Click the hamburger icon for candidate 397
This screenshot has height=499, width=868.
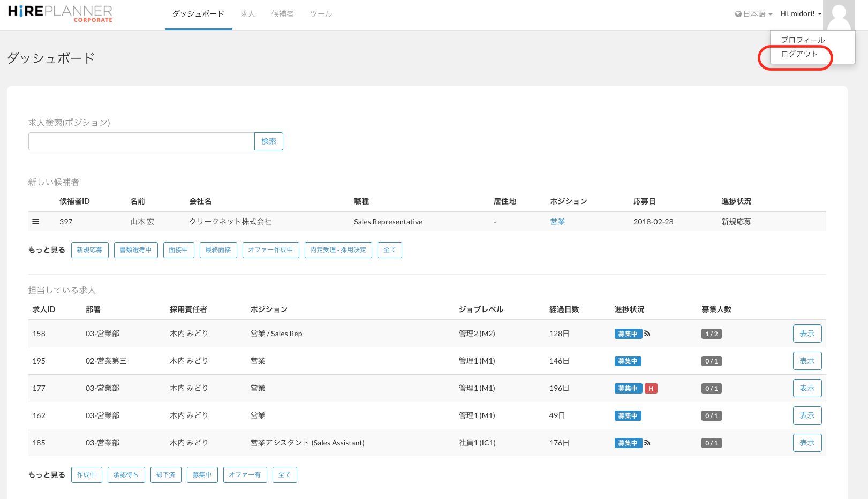(x=35, y=222)
